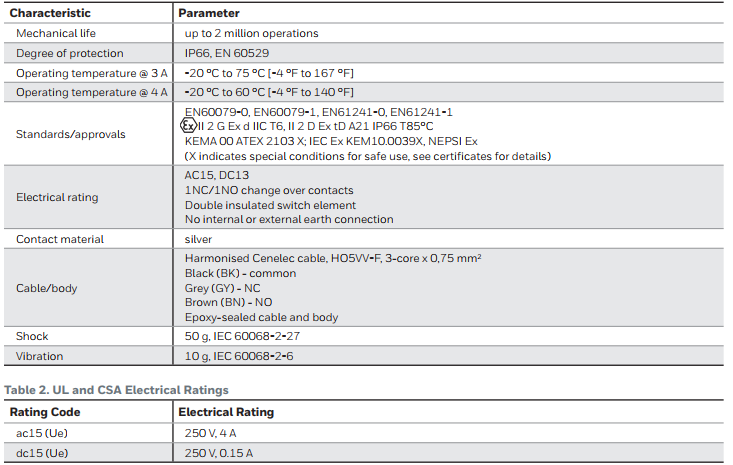
Task: Click the IP66, EN 60529 value
Action: click(x=227, y=53)
